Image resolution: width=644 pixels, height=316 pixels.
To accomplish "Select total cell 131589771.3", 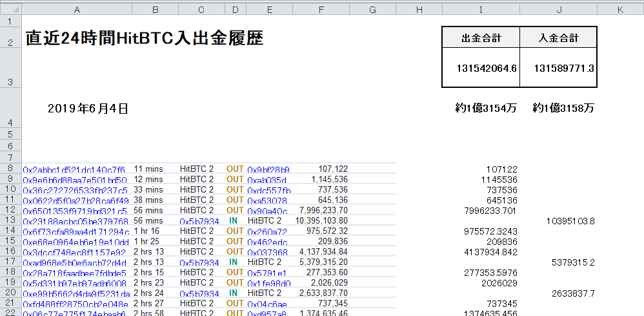I will coord(558,67).
